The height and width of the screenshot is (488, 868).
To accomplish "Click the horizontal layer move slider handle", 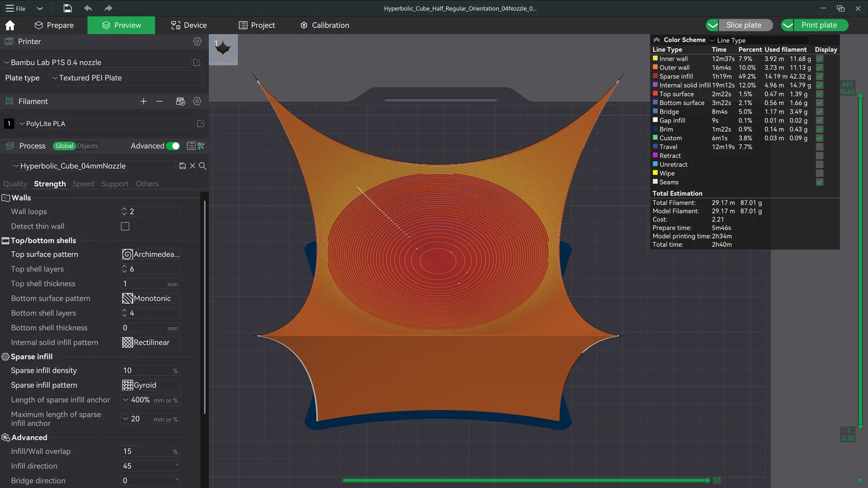I will coord(707,480).
